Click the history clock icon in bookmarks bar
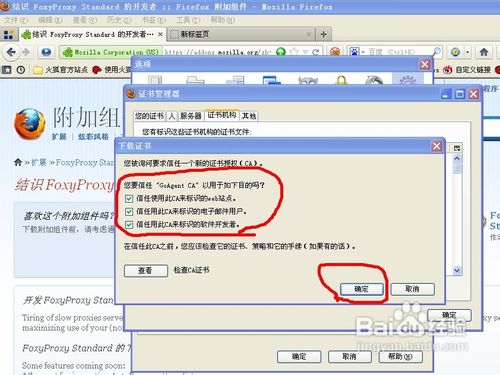500x375 pixels. (x=21, y=70)
